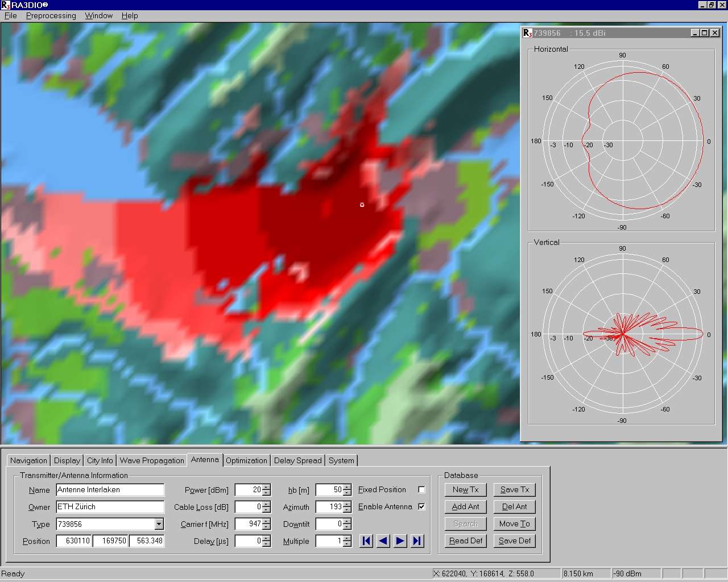The width and height of the screenshot is (728, 582).
Task: Switch to the Wave Propagation tab
Action: 152,460
